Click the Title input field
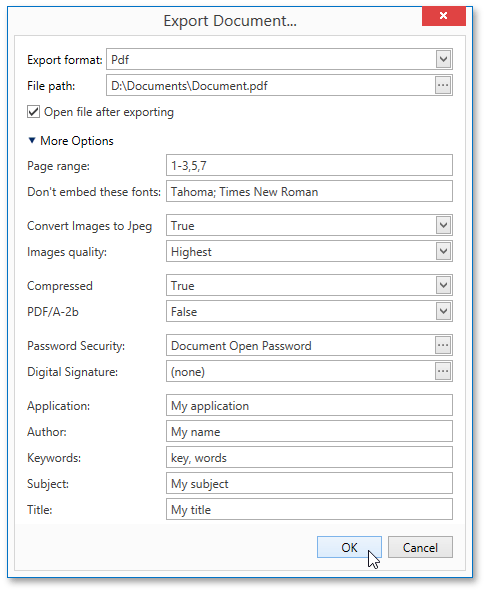This screenshot has height=592, width=486. pyautogui.click(x=309, y=510)
